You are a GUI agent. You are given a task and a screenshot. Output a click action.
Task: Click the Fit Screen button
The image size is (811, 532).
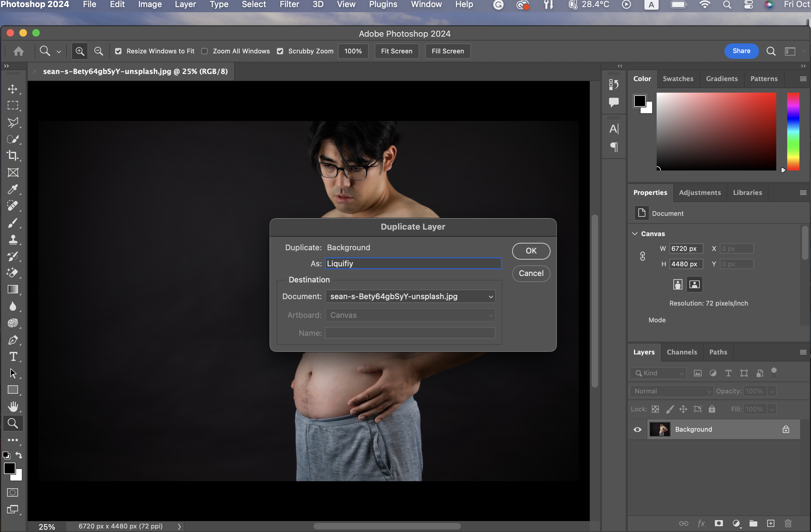[396, 51]
